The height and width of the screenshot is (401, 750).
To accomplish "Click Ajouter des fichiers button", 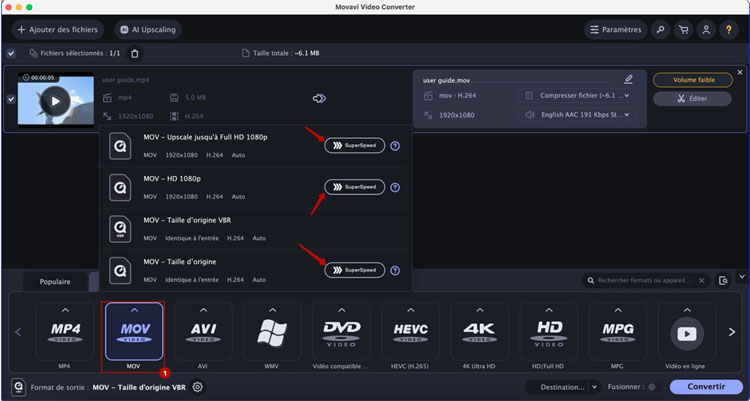I will (x=57, y=30).
